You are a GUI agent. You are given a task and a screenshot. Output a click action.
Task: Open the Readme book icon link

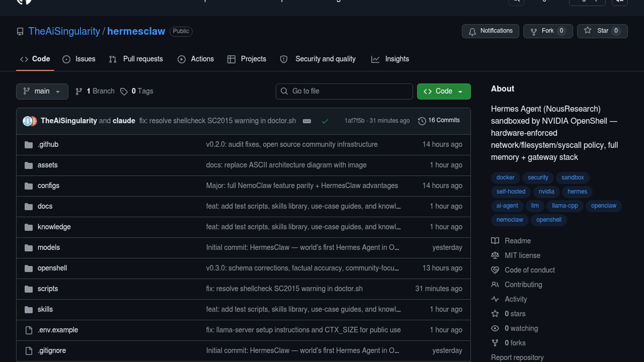(495, 241)
